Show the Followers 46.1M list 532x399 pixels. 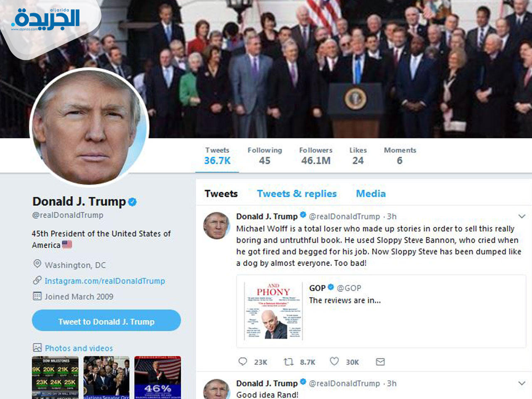coord(316,156)
